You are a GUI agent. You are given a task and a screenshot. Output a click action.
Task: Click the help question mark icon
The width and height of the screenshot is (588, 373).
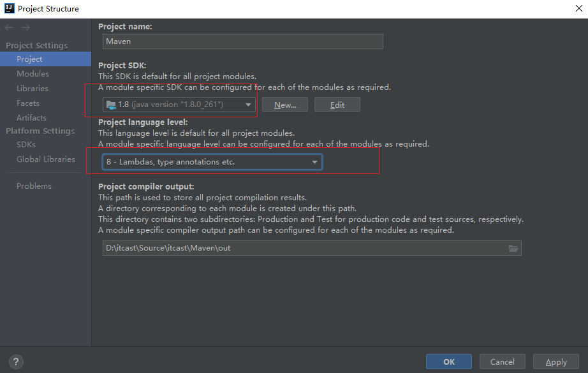tap(17, 362)
